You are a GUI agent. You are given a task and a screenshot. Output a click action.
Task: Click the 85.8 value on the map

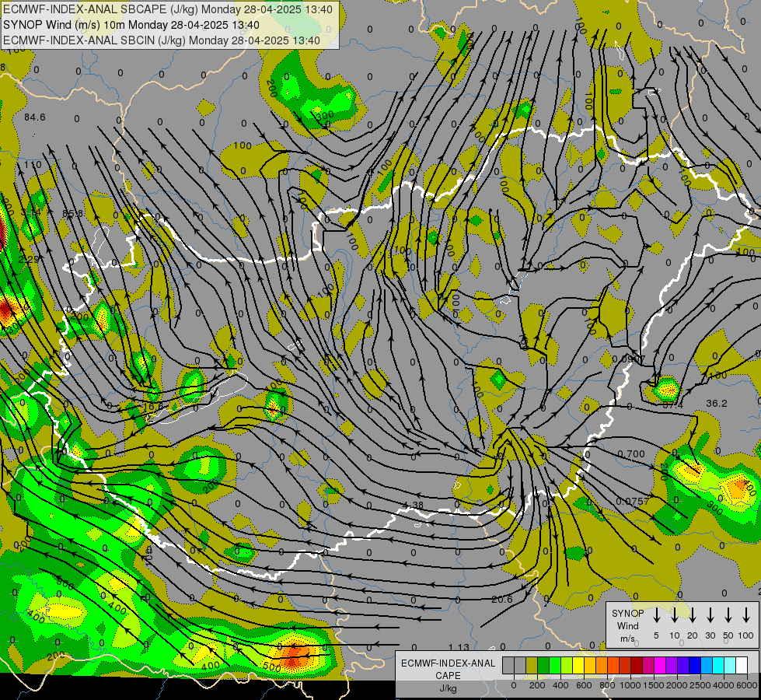coord(73,213)
